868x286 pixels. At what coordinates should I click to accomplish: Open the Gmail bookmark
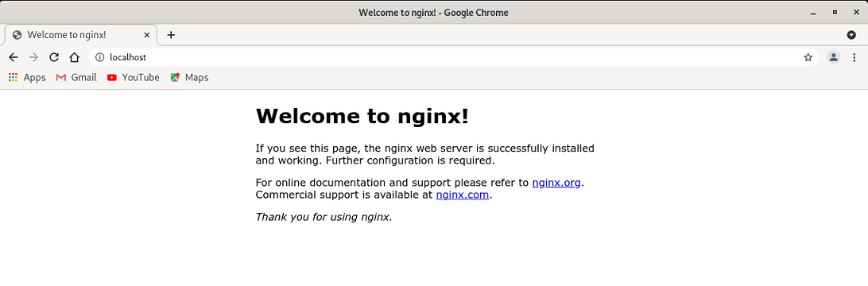click(x=76, y=77)
